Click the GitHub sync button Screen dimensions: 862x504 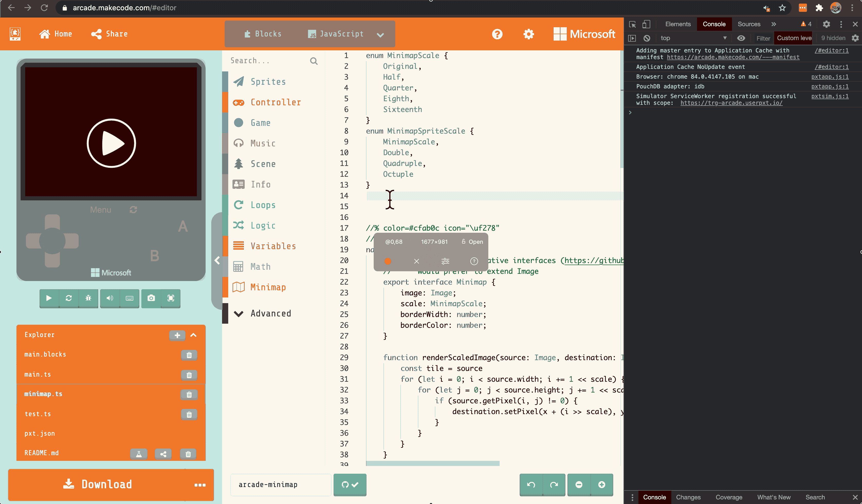click(350, 484)
